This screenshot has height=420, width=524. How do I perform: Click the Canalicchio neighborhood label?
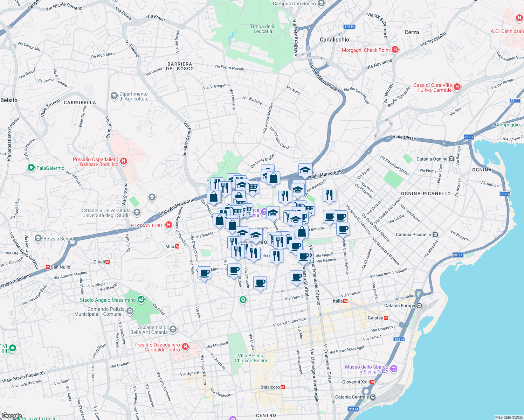[334, 40]
